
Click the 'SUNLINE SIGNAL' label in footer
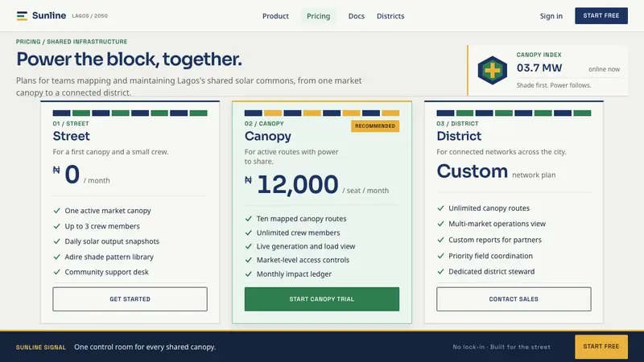click(x=41, y=348)
